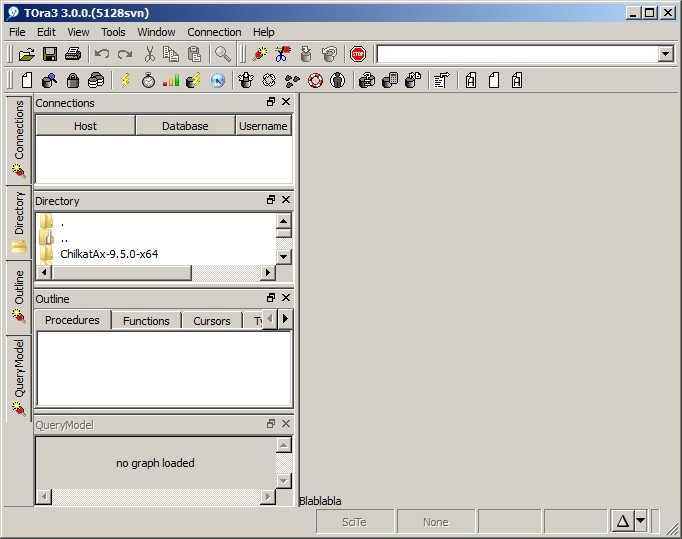Open the Help menu
682x539 pixels.
(x=264, y=32)
